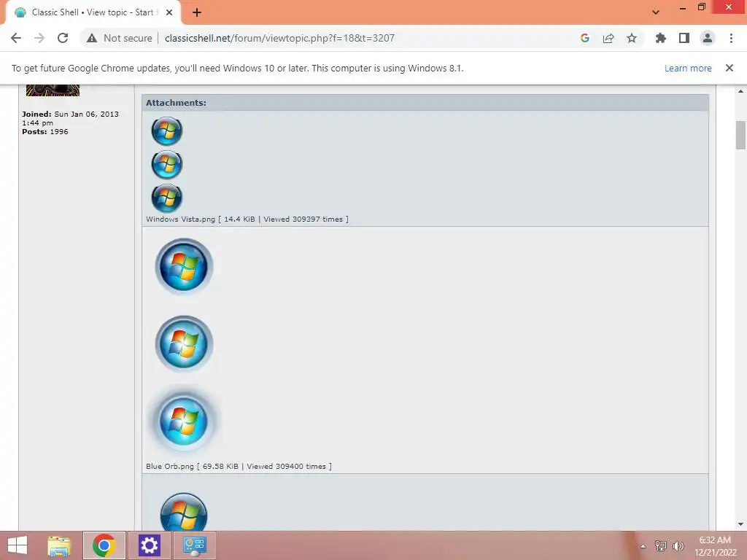Open the Chrome extensions puzzle icon

coord(660,38)
